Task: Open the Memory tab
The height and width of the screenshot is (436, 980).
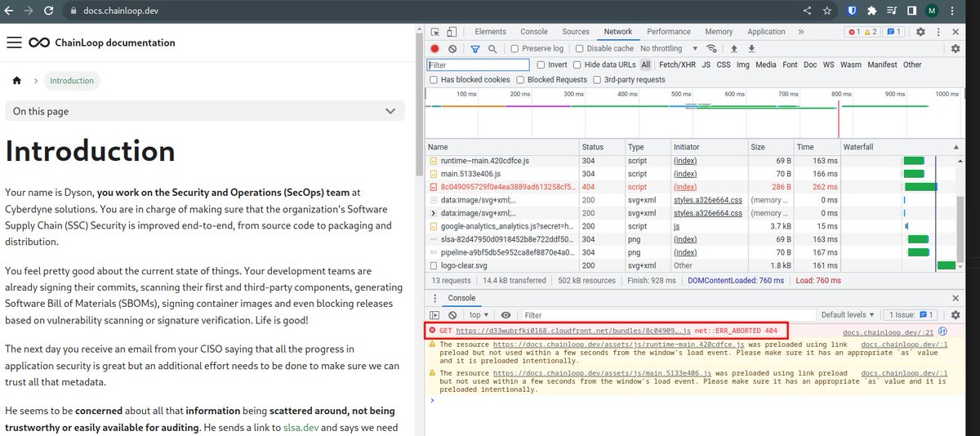Action: [719, 32]
